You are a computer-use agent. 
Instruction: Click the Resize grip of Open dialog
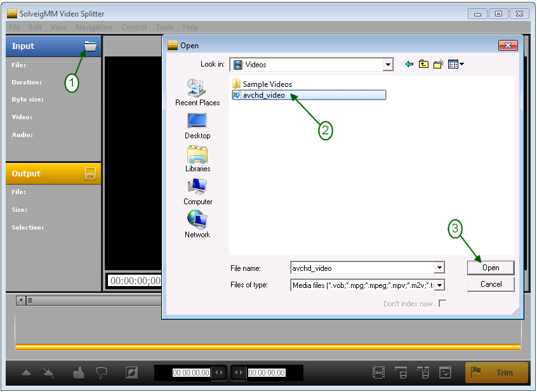[516, 311]
